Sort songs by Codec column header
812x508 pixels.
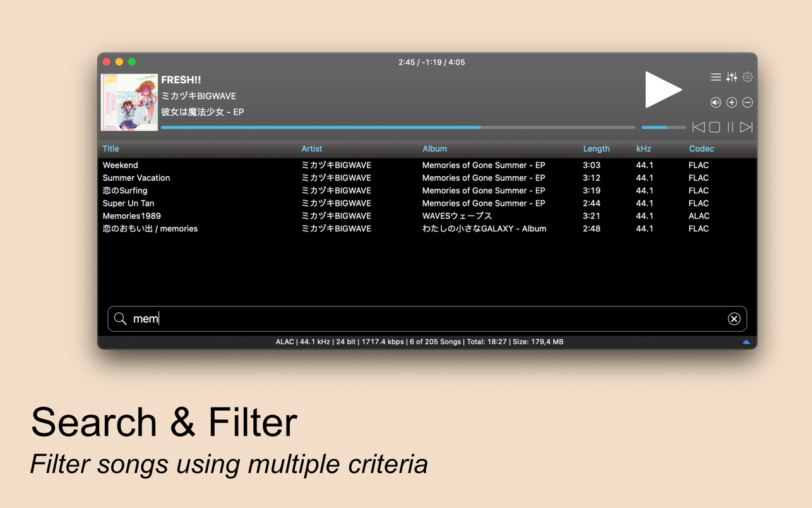tap(701, 148)
